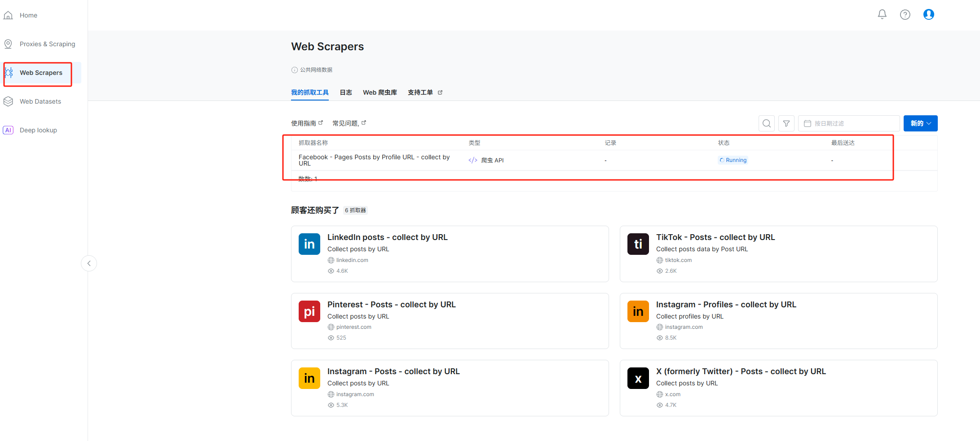Screen dimensions: 980x441
Task: Click the help question mark icon
Action: coord(905,14)
